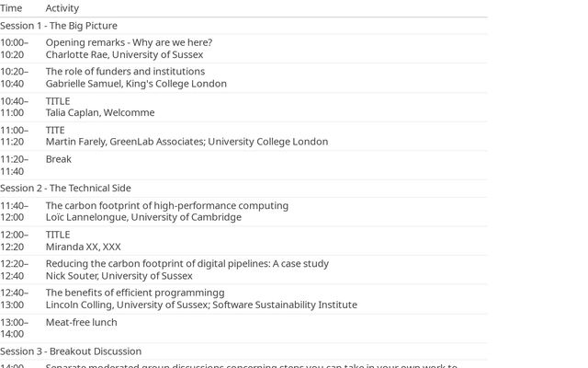Select Nick Souter, University of Sussex
This screenshot has width=588, height=368.
119,275
